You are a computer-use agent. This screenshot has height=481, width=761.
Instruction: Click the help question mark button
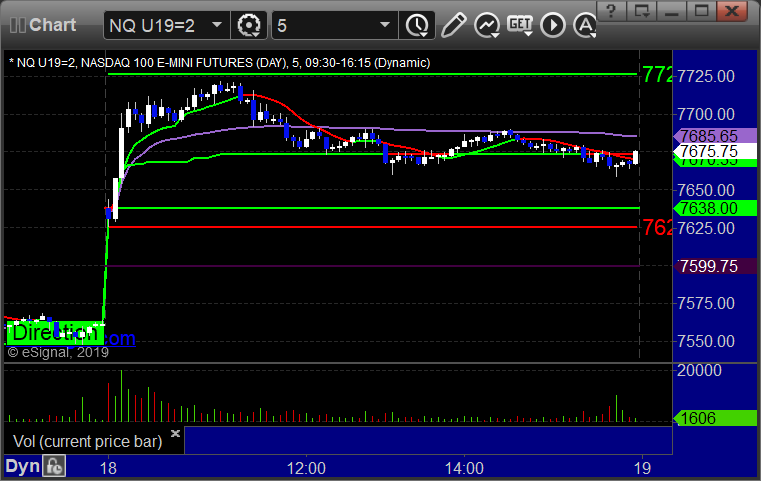(611, 10)
